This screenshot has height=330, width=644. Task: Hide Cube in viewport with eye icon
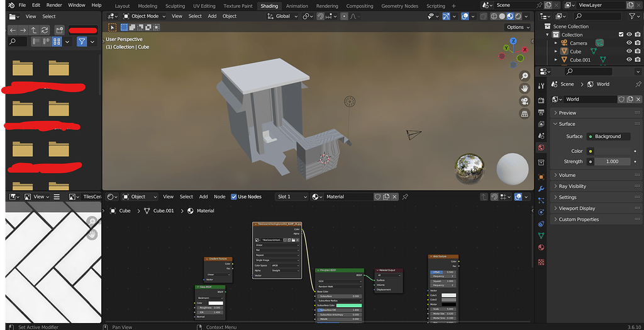click(x=629, y=52)
